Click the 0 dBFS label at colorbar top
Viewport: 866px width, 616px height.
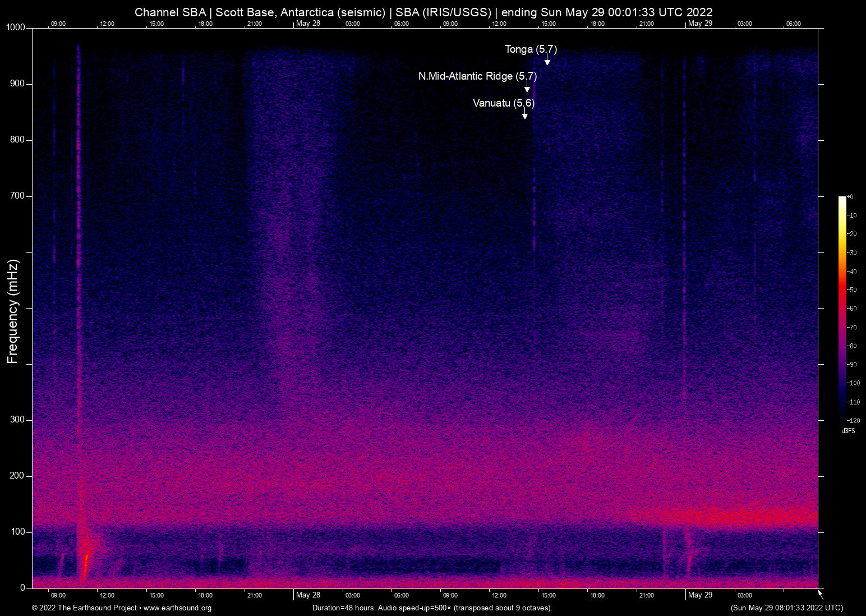coord(851,197)
